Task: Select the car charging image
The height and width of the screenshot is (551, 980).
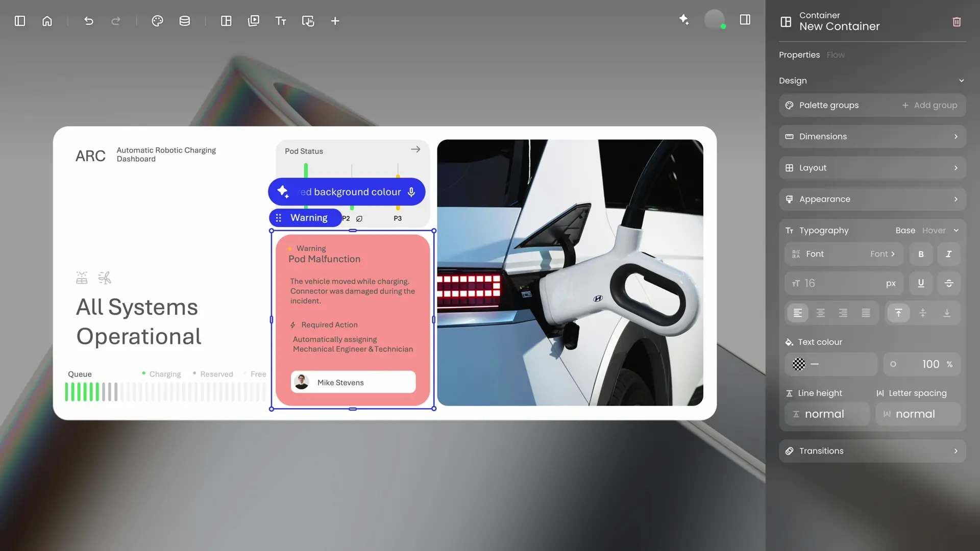Action: [570, 273]
